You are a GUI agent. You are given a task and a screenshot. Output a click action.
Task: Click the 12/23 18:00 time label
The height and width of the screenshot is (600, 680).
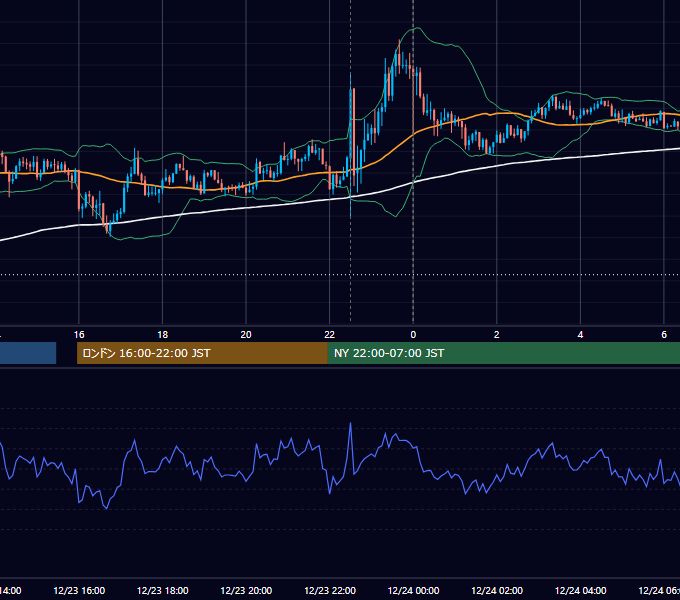point(163,590)
